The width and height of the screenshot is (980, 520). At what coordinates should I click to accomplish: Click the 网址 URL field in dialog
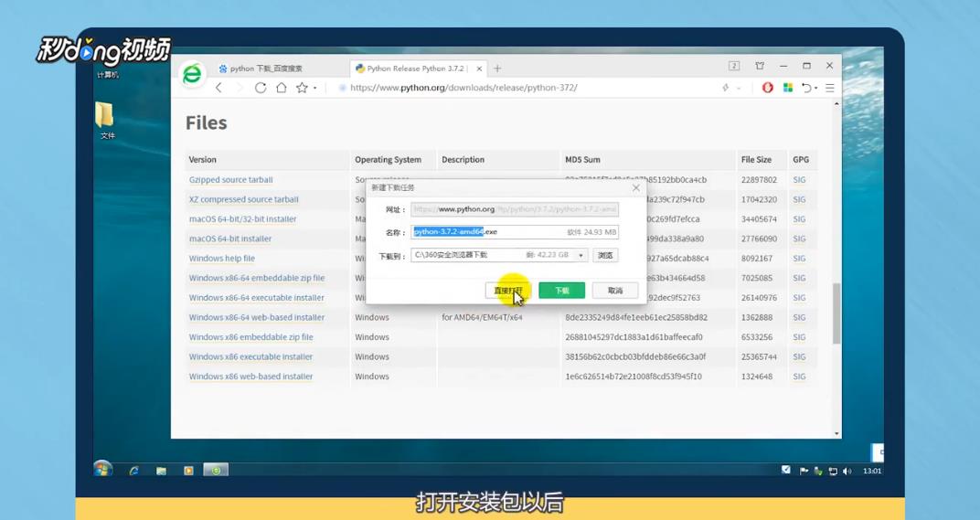tap(515, 209)
